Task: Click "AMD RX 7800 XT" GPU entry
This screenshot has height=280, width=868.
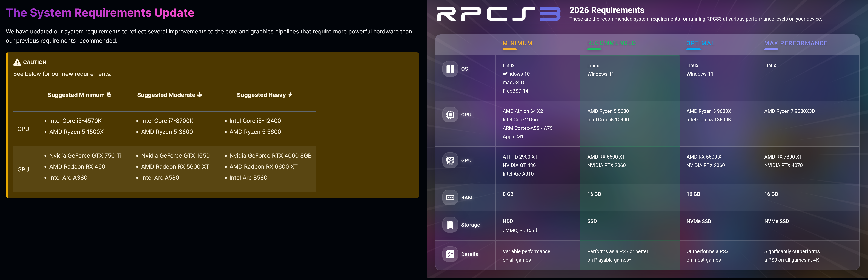Action: point(783,157)
